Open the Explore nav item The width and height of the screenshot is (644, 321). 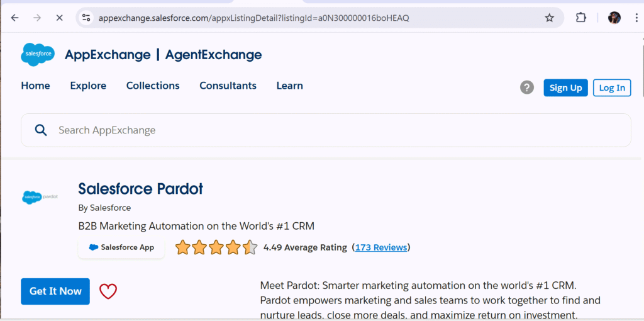pyautogui.click(x=88, y=86)
